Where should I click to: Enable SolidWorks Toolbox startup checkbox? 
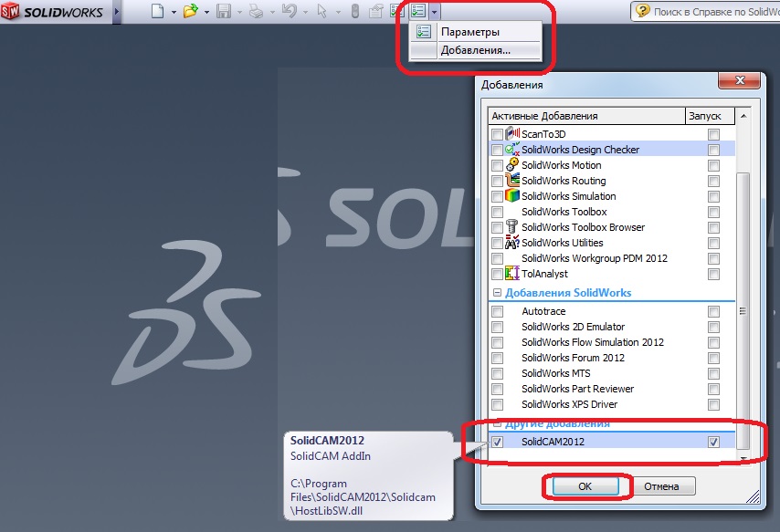tap(714, 212)
